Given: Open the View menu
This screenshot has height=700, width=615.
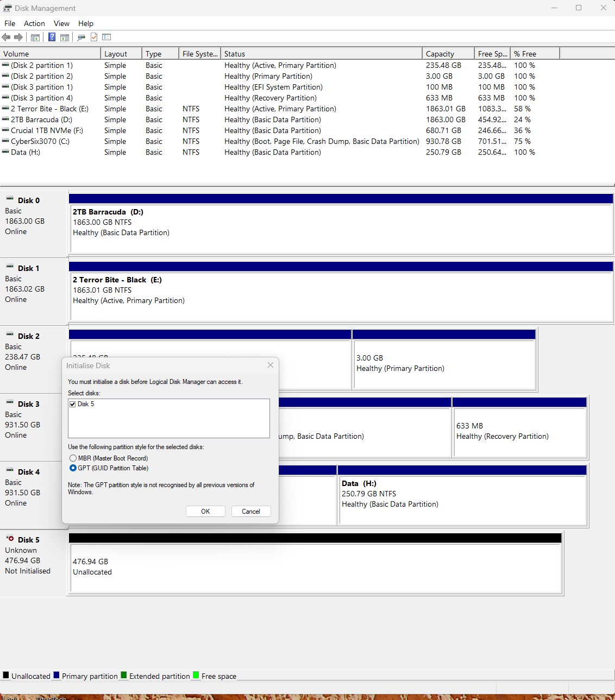Looking at the screenshot, I should tap(61, 23).
